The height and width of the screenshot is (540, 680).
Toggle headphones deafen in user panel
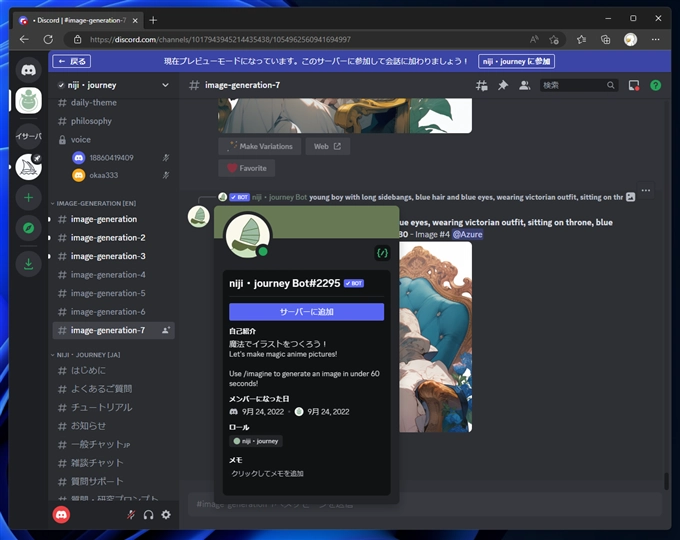148,515
